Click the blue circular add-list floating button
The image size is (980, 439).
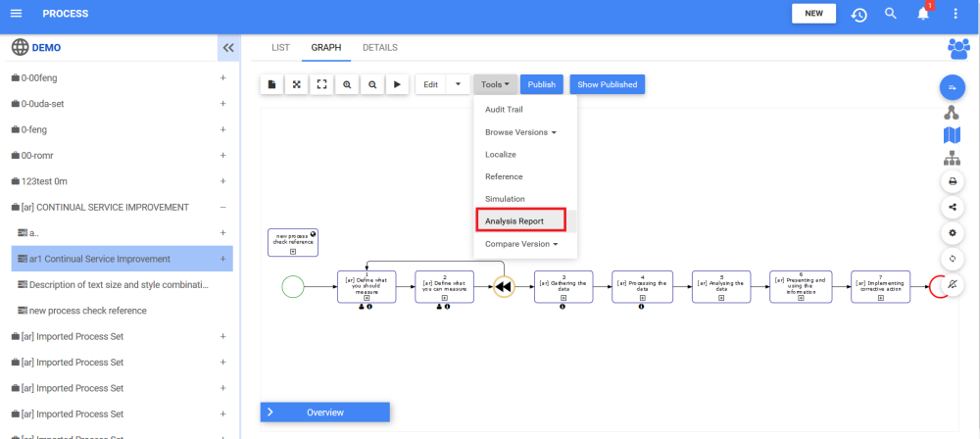point(953,87)
